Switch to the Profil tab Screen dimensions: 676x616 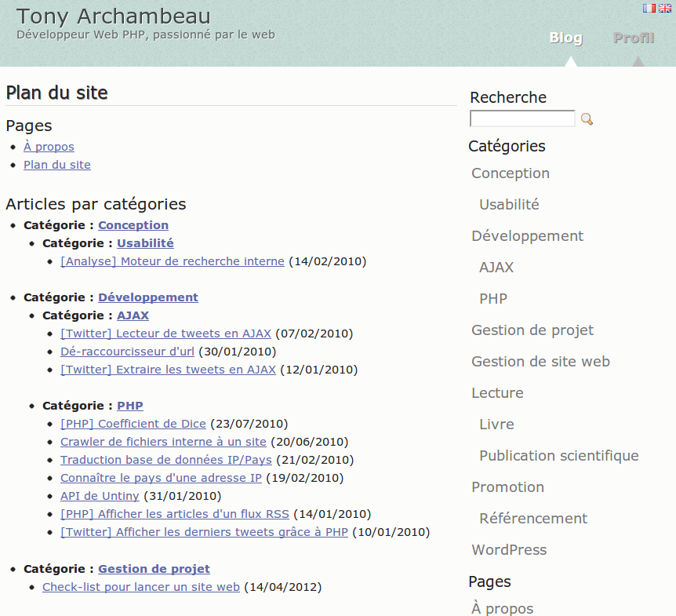(634, 38)
